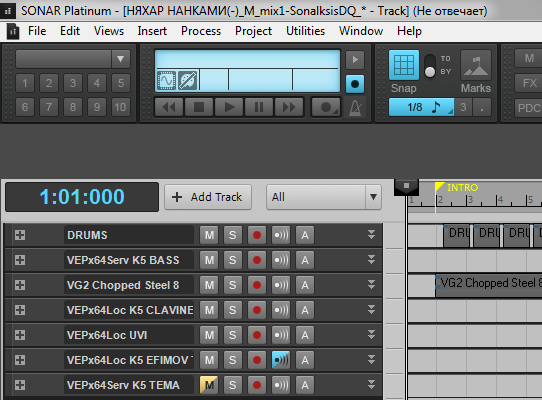The height and width of the screenshot is (400, 542).
Task: Select screenset number 10
Action: [121, 107]
